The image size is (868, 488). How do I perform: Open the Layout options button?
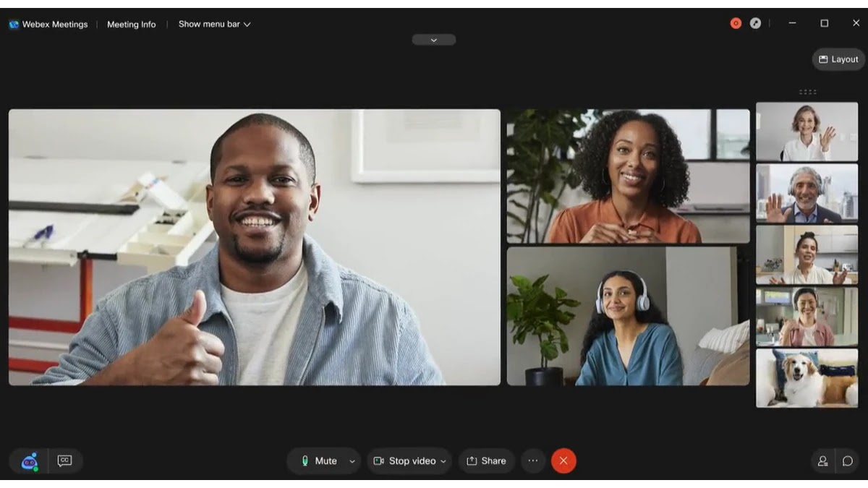pos(838,59)
